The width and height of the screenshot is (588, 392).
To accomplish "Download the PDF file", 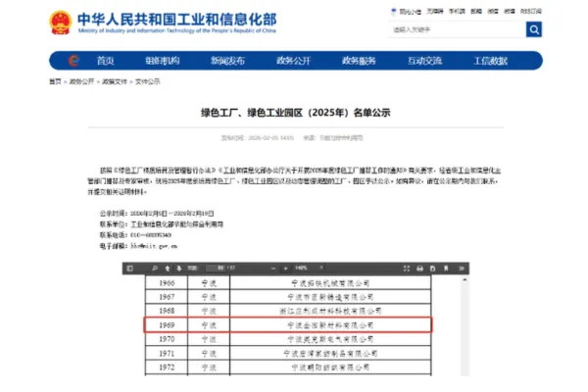I will [x=433, y=269].
